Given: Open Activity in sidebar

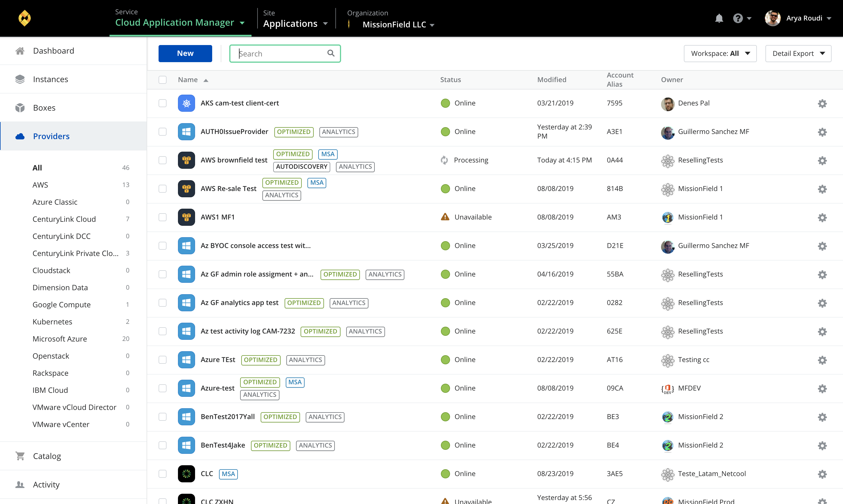Looking at the screenshot, I should click(x=73, y=485).
